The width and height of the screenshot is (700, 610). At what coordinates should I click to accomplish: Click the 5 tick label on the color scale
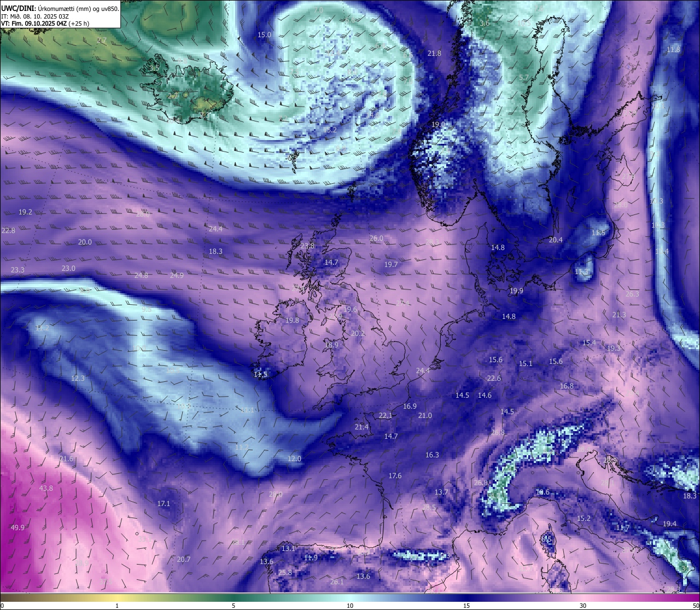click(x=234, y=606)
